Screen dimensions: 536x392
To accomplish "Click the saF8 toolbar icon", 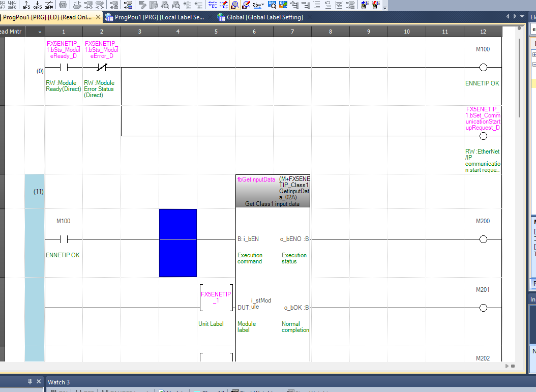I will coord(12,5).
